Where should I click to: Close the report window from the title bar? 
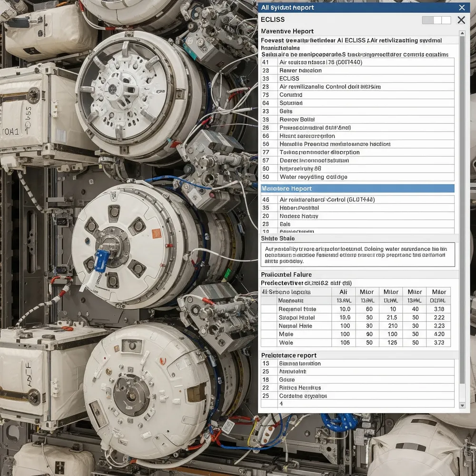(x=462, y=8)
